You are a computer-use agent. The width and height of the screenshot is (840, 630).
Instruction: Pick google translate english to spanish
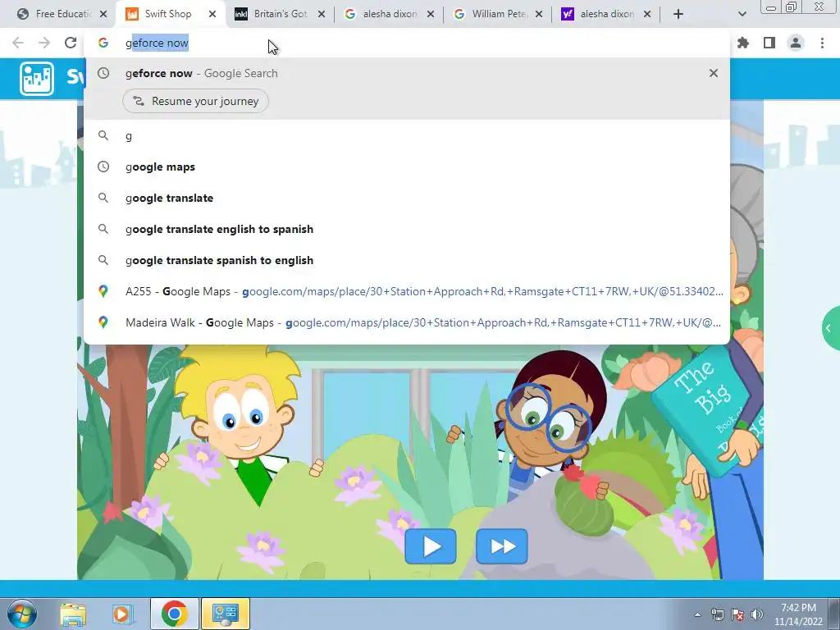[x=407, y=230]
